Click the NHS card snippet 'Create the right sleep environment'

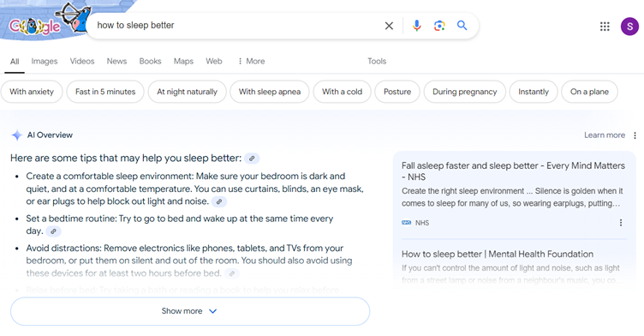(x=512, y=197)
